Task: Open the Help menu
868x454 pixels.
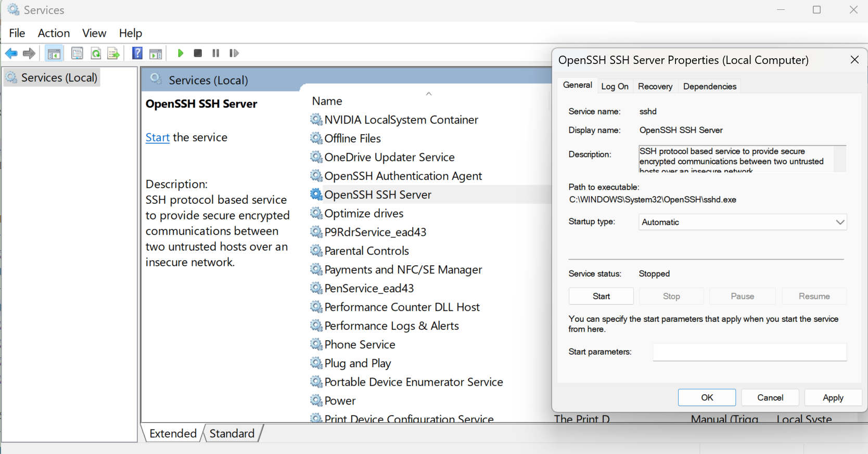Action: coord(130,33)
